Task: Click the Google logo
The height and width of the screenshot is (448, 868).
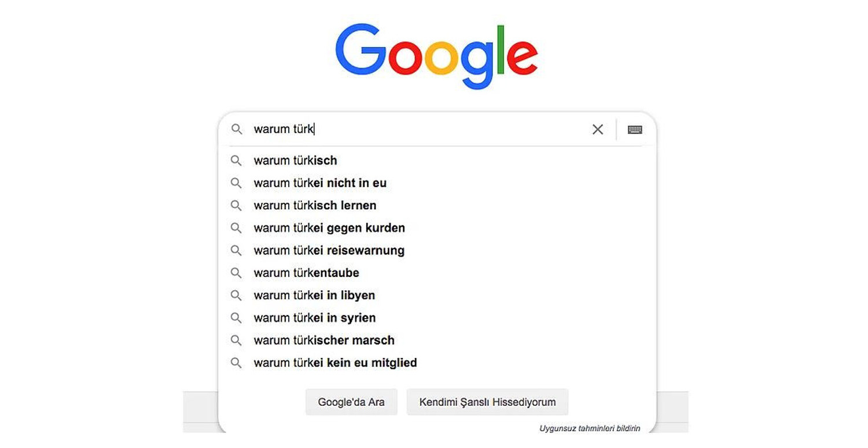Action: pos(436,56)
